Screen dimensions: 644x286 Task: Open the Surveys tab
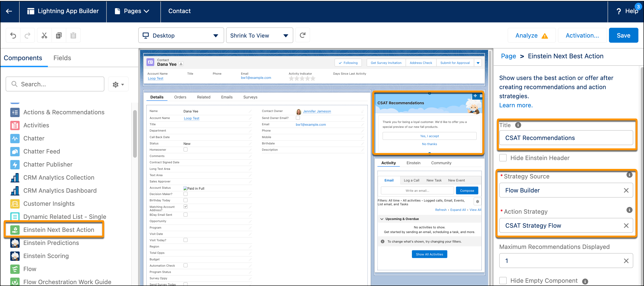(250, 97)
